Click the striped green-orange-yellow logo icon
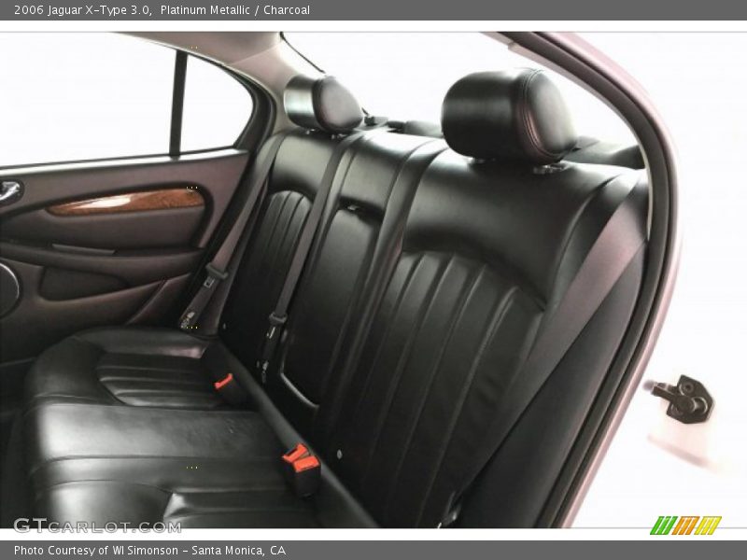The width and height of the screenshot is (747, 560). click(685, 525)
